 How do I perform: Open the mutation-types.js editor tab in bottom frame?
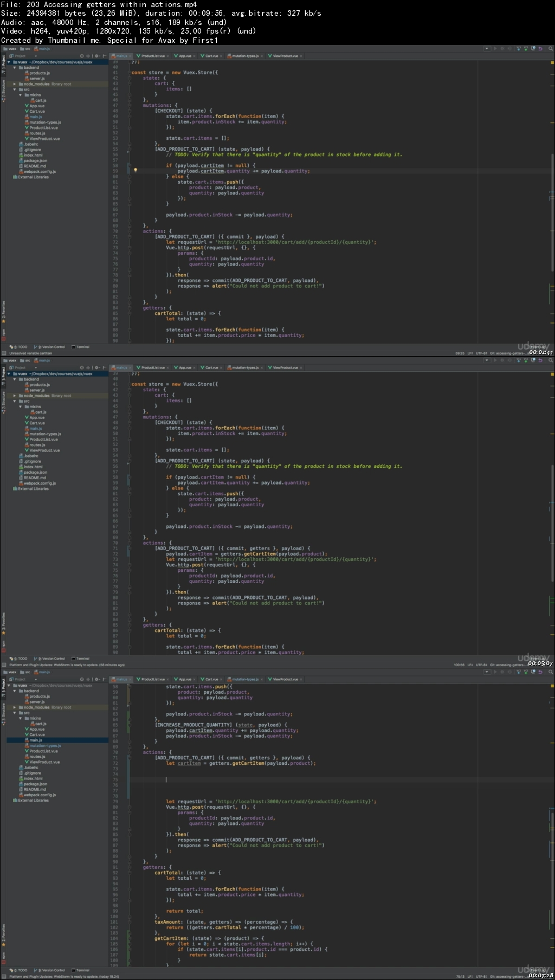click(245, 679)
